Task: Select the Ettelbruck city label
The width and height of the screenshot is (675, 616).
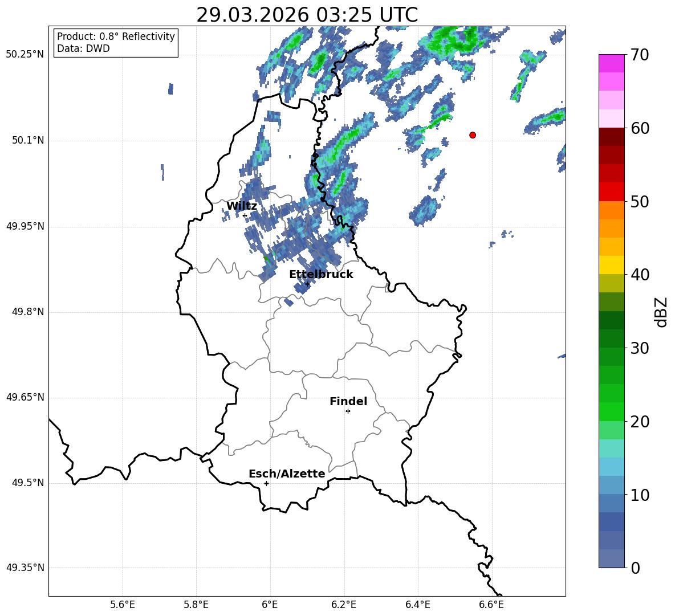Action: [x=321, y=275]
